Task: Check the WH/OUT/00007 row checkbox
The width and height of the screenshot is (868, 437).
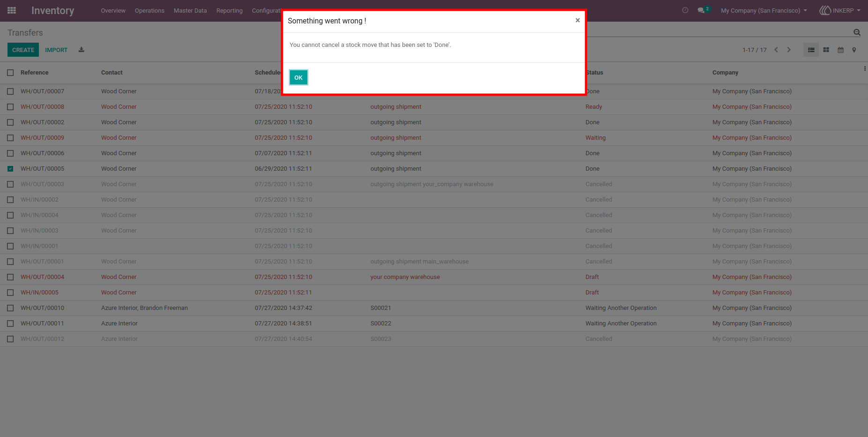Action: click(10, 91)
